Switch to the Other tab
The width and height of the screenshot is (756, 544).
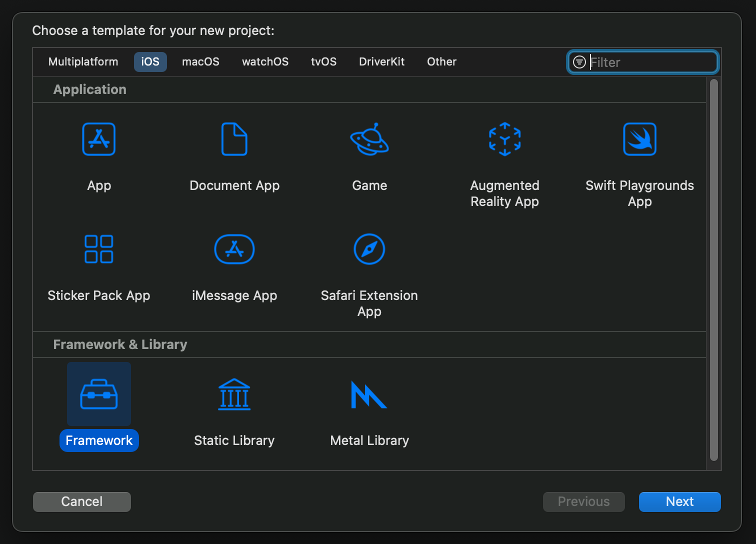pyautogui.click(x=441, y=62)
